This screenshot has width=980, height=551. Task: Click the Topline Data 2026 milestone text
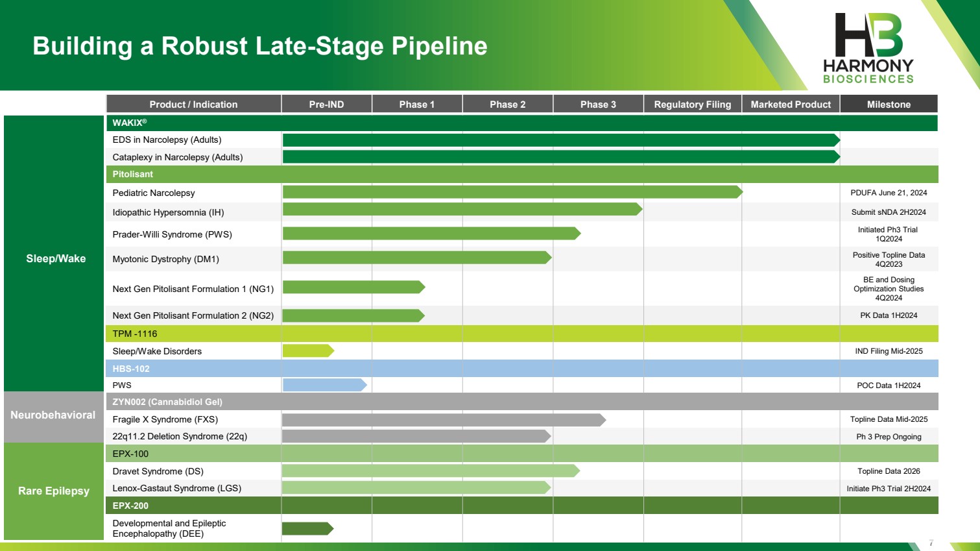pos(889,471)
